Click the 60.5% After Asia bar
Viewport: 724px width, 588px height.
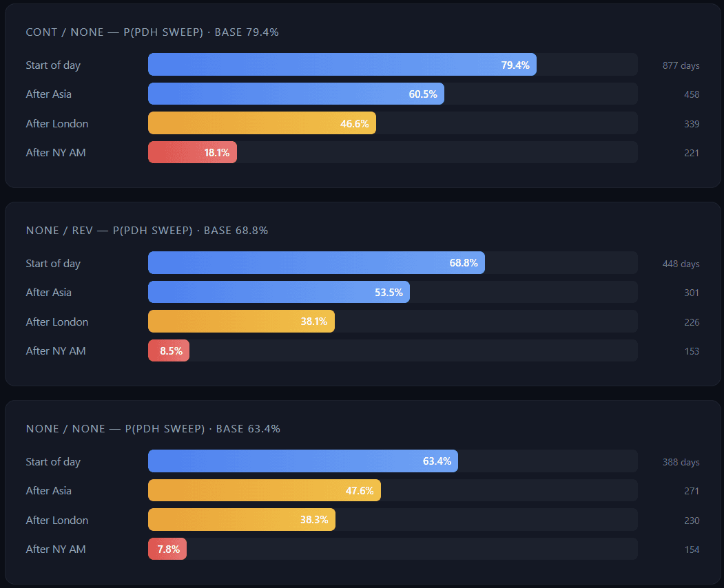[296, 94]
